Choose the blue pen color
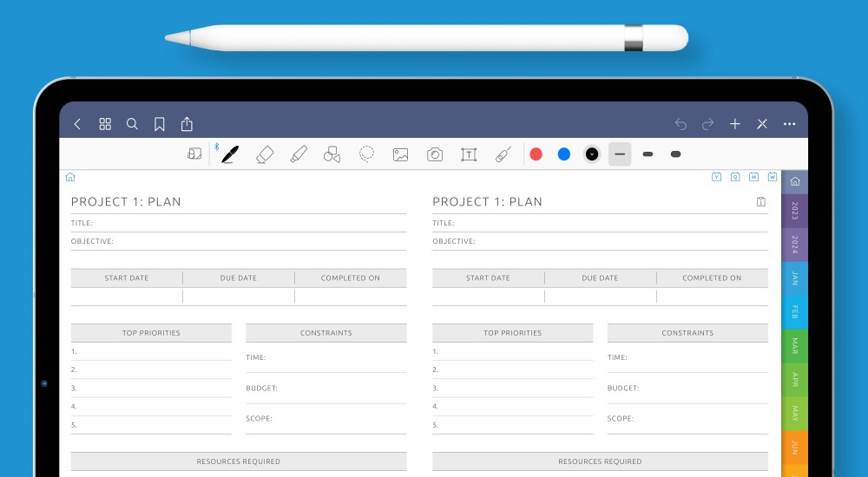 [x=564, y=154]
